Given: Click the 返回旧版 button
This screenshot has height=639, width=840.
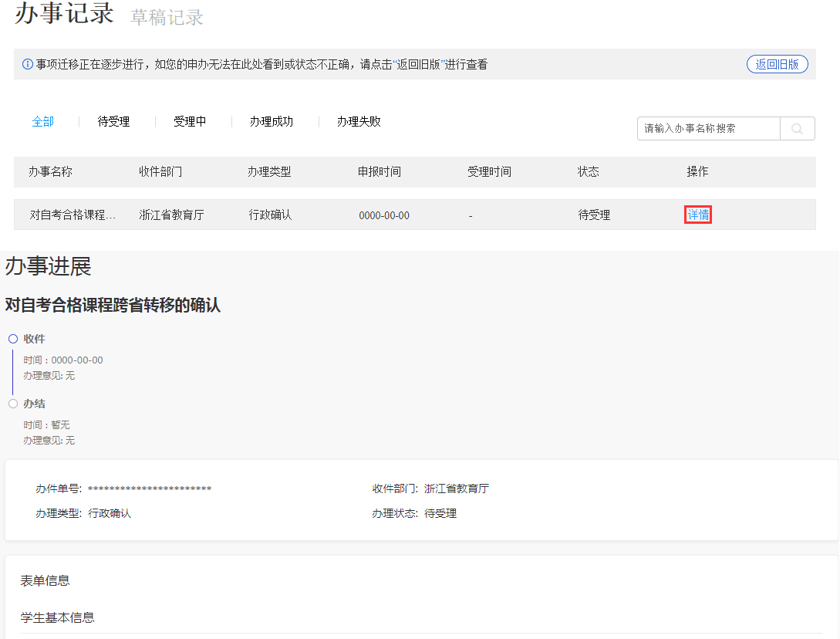Looking at the screenshot, I should coord(777,63).
